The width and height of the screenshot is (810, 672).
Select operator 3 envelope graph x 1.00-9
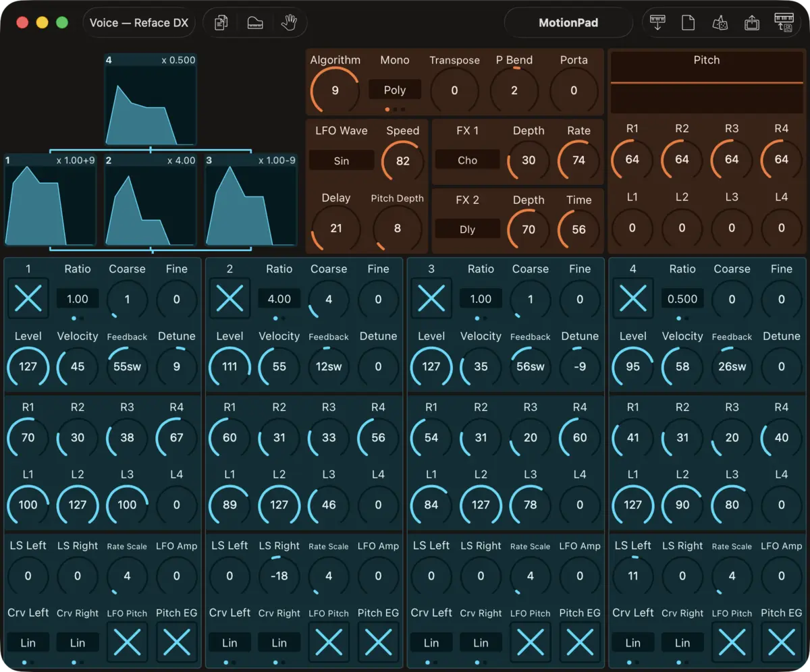251,200
